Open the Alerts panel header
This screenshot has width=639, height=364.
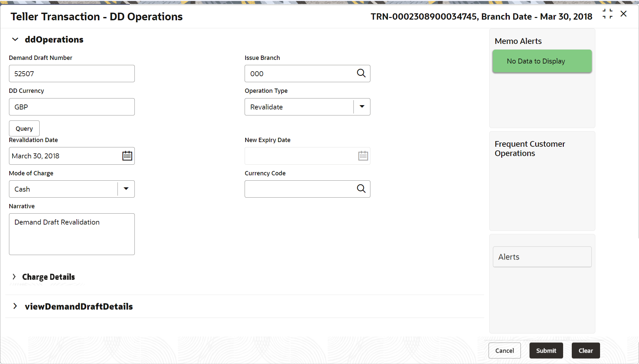542,257
